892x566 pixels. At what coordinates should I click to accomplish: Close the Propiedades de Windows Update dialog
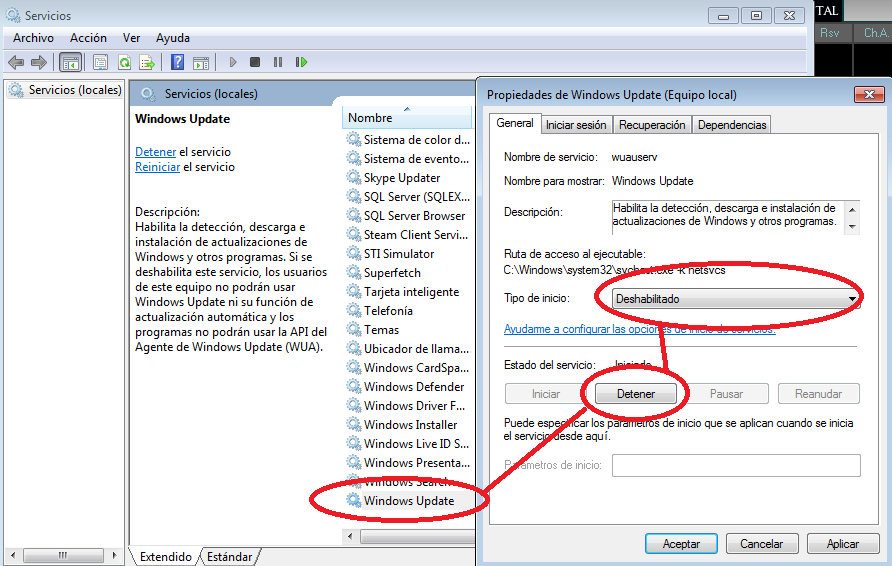click(x=869, y=94)
